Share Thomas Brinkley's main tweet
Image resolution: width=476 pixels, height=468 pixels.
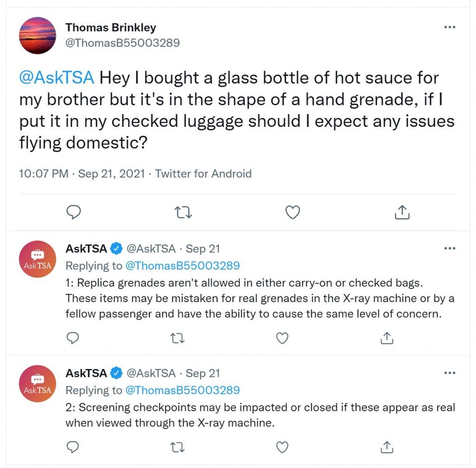tap(402, 212)
